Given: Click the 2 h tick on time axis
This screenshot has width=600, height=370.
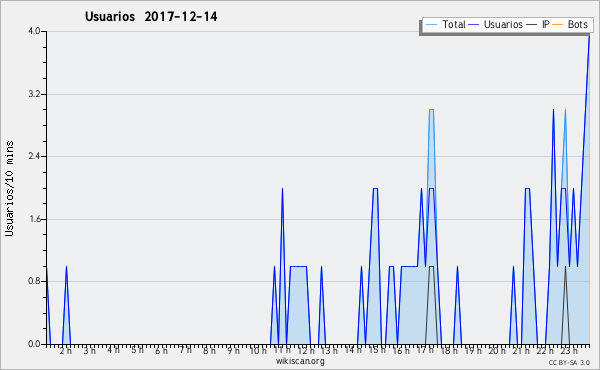Looking at the screenshot, I should coord(66,350).
